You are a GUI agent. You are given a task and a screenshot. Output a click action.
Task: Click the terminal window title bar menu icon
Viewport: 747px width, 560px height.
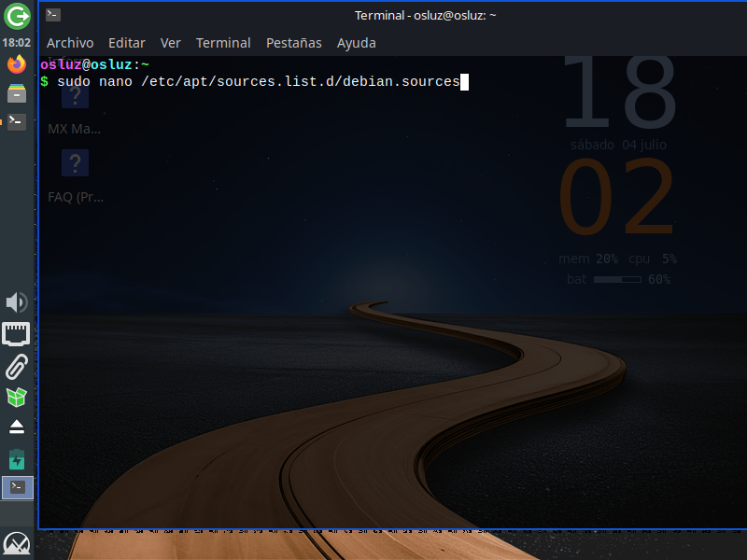(x=53, y=15)
